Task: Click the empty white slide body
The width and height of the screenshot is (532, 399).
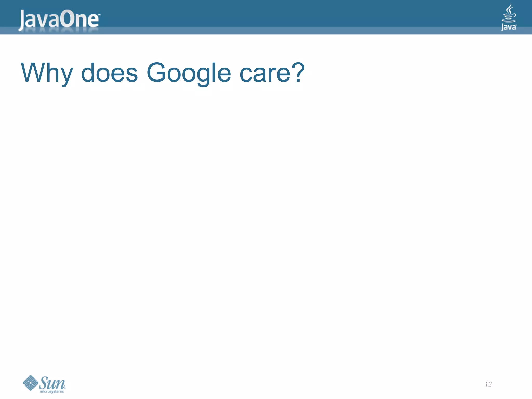Action: click(x=266, y=221)
